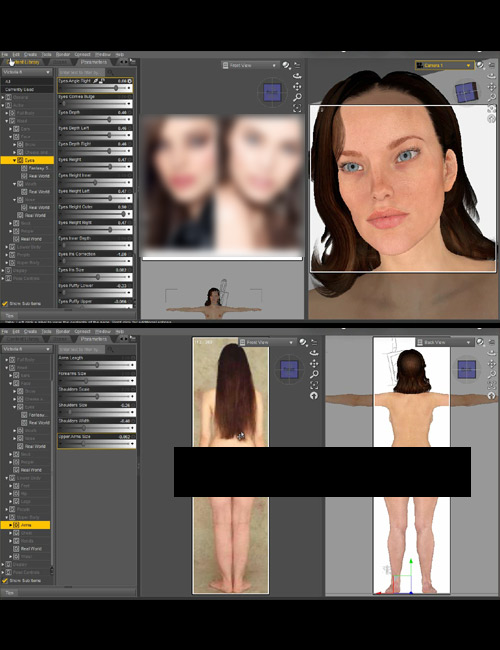This screenshot has width=500, height=650.
Task: Open the File menu in the top window
Action: tap(5, 54)
